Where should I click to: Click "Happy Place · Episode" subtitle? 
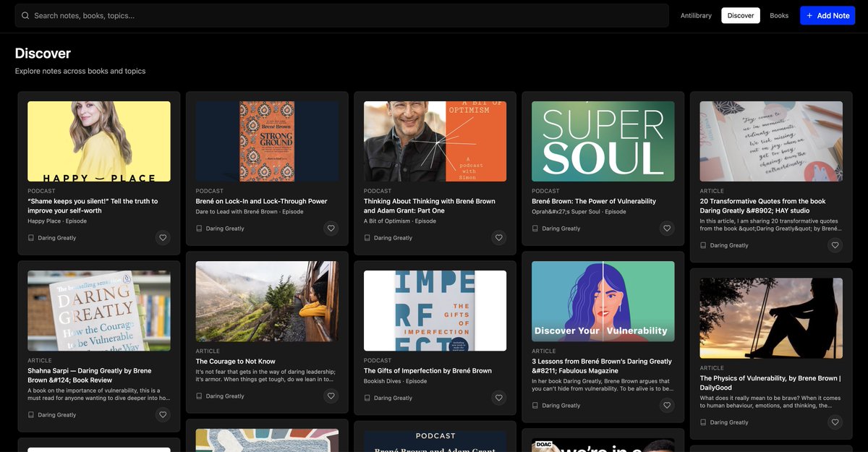[57, 221]
